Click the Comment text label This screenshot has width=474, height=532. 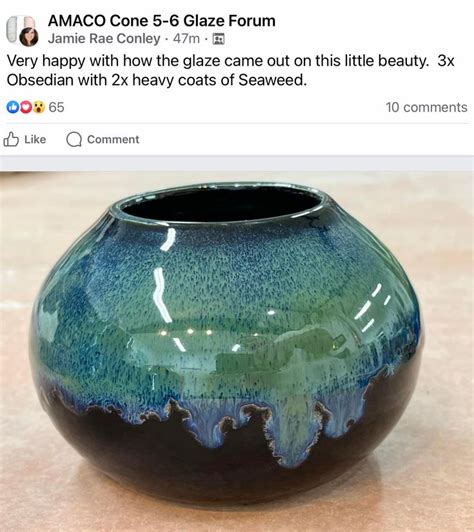point(113,139)
